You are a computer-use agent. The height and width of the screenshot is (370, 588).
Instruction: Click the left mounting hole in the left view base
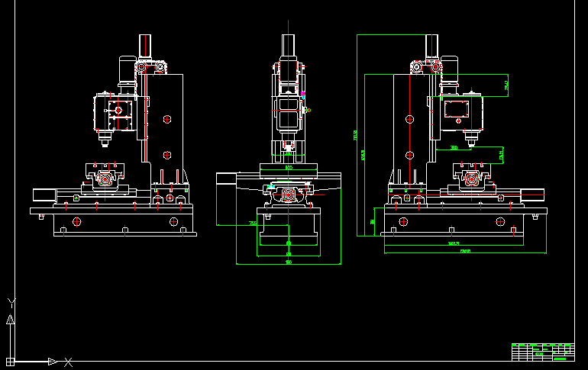tap(76, 221)
